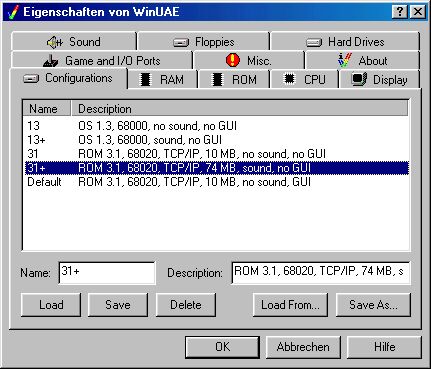The height and width of the screenshot is (369, 431).
Task: Delete the selected configuration
Action: pyautogui.click(x=186, y=305)
